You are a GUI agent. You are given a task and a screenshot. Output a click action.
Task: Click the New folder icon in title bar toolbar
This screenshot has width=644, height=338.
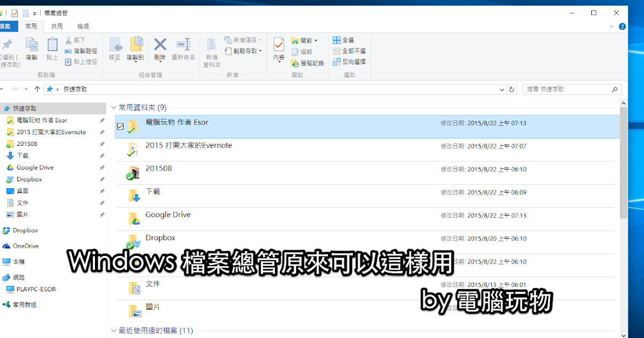pyautogui.click(x=25, y=12)
